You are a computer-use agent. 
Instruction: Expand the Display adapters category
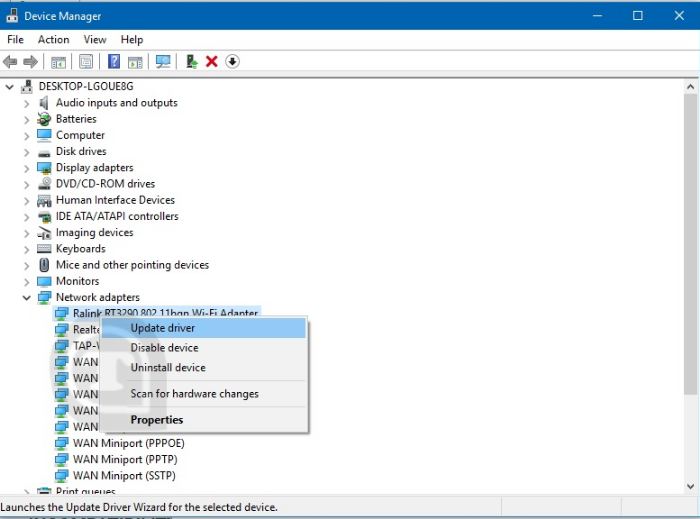[26, 168]
